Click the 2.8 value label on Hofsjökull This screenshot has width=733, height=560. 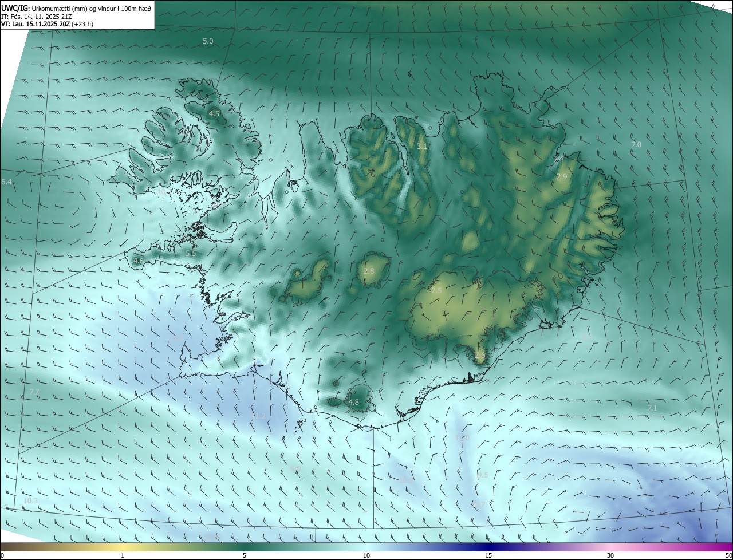click(369, 271)
